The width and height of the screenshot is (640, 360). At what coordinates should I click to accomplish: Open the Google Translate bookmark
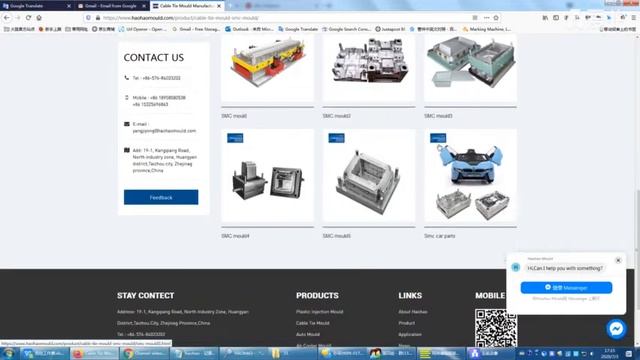[x=298, y=29]
